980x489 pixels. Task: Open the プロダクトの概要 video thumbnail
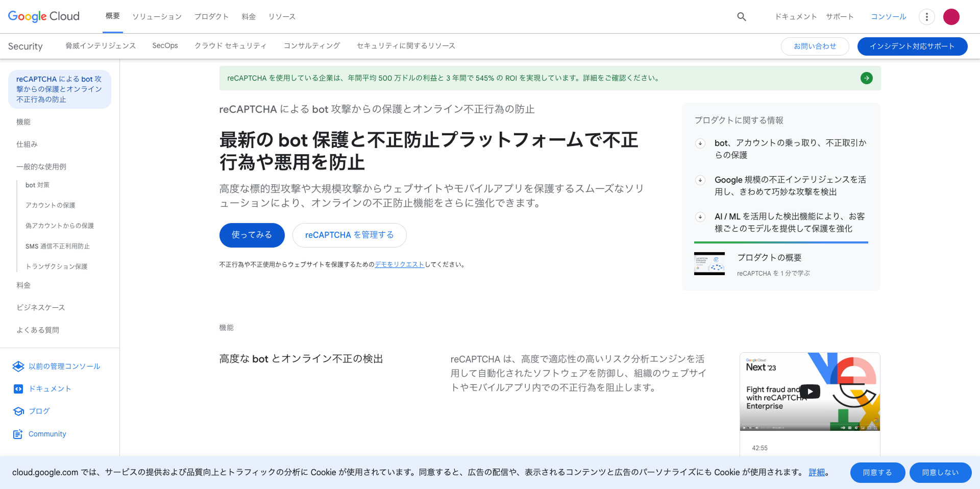coord(709,264)
